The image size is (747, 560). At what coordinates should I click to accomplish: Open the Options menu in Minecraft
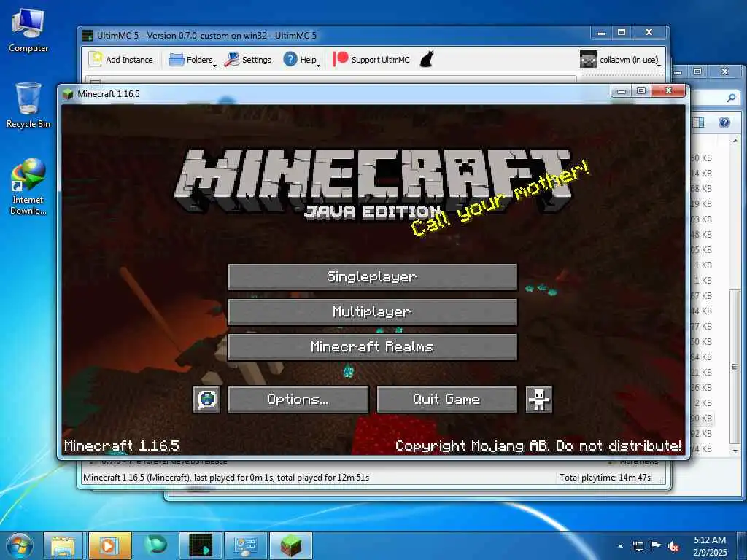point(298,400)
